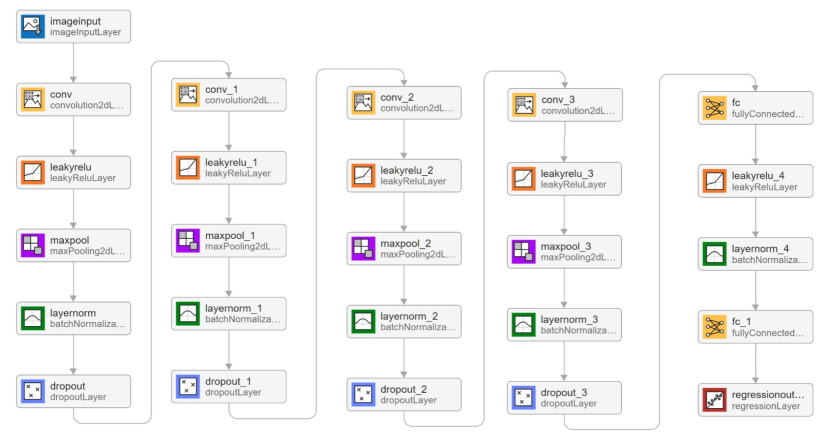Select the dropout_1 layer node

tap(228, 387)
